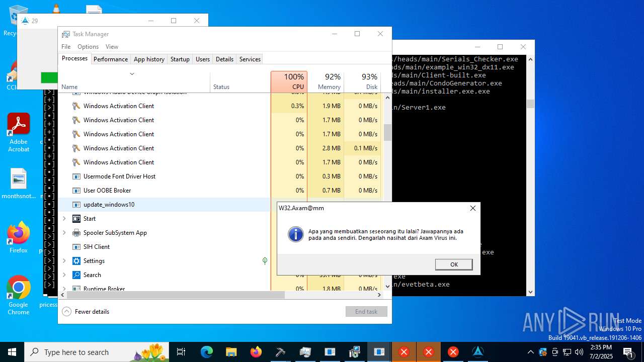Switch to the Services tab

[x=250, y=59]
